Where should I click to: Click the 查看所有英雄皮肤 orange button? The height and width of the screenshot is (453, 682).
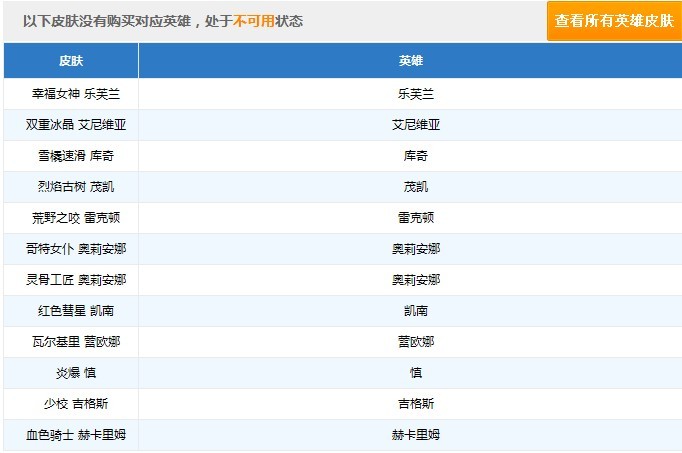pyautogui.click(x=614, y=21)
